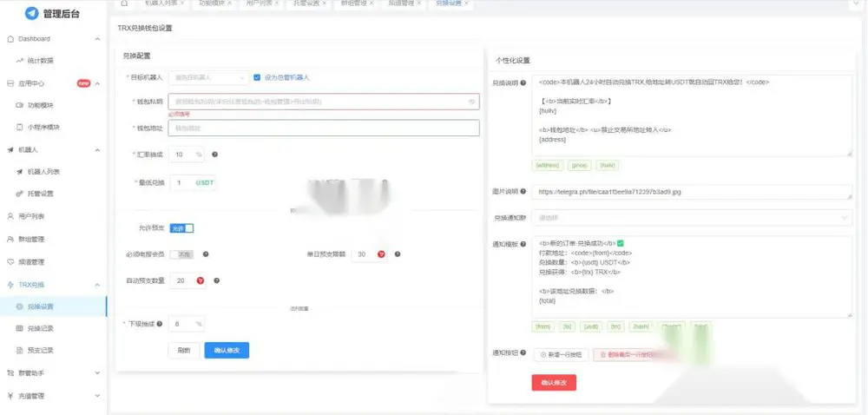Switch to the 托管设置 tab
The image size is (868, 415).
pyautogui.click(x=309, y=3)
